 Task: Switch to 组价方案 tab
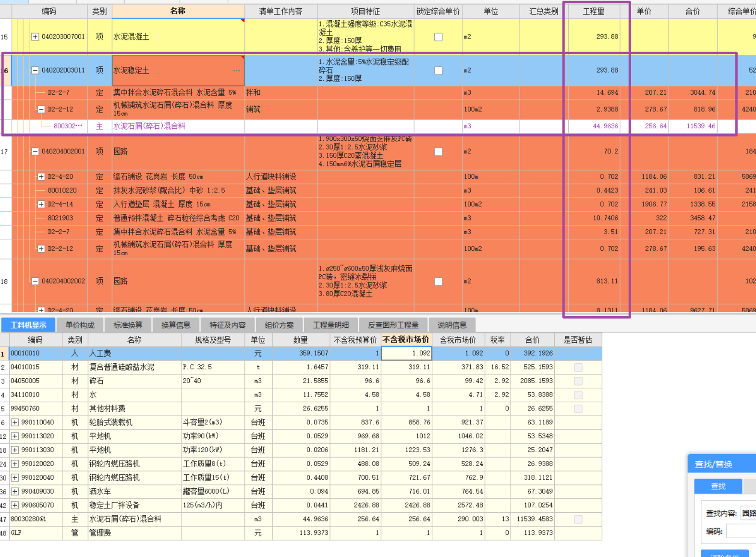click(x=279, y=325)
